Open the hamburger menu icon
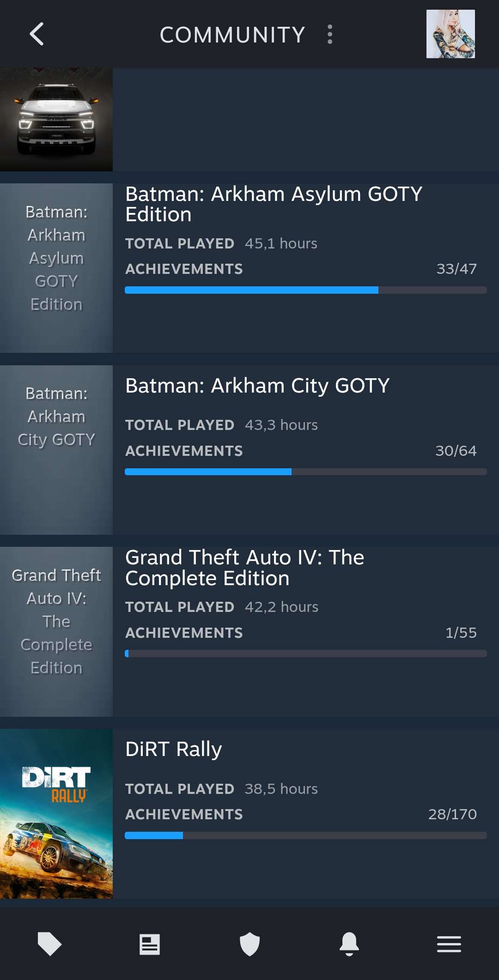 click(x=449, y=944)
